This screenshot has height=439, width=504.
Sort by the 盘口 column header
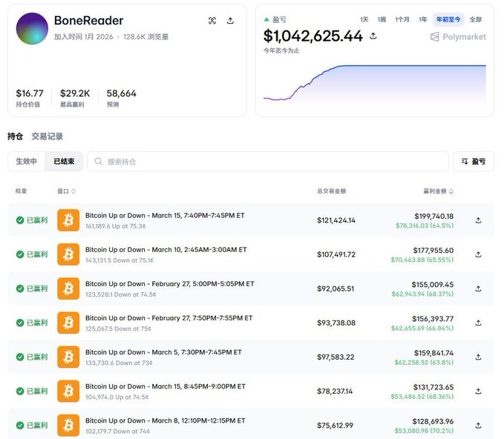(x=66, y=191)
